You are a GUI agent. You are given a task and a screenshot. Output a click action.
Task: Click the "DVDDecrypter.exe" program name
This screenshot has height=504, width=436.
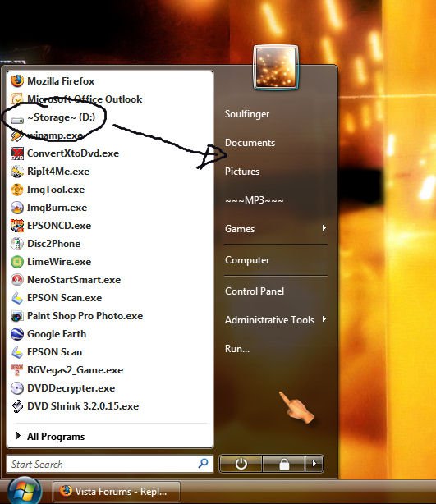[x=71, y=388]
